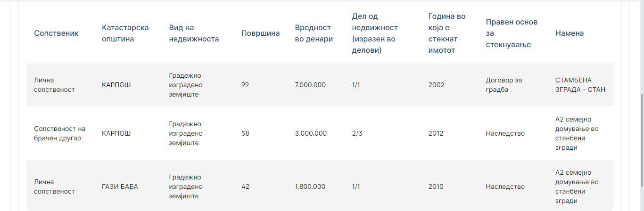644x211 pixels.
Task: Click the "Површина" column header
Action: [x=260, y=33]
